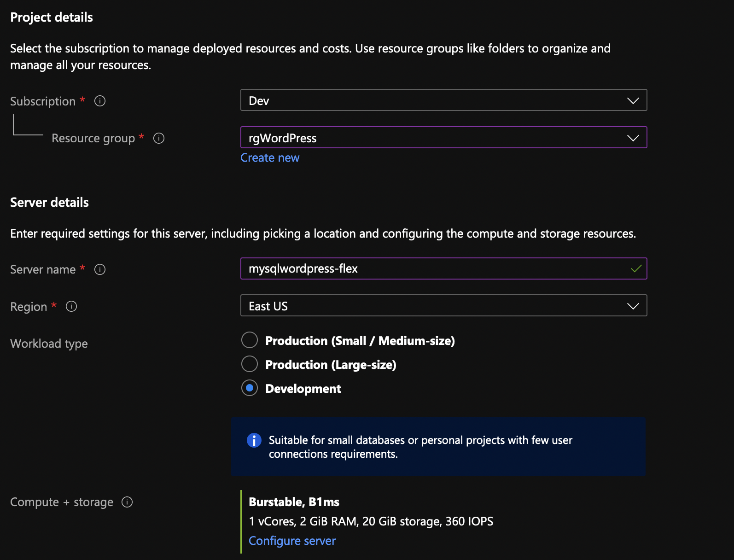Click the Compute + storage info icon

[x=127, y=502]
